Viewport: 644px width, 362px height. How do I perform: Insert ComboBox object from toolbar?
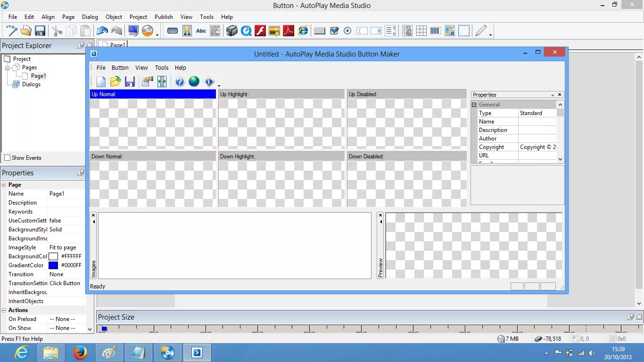[376, 31]
